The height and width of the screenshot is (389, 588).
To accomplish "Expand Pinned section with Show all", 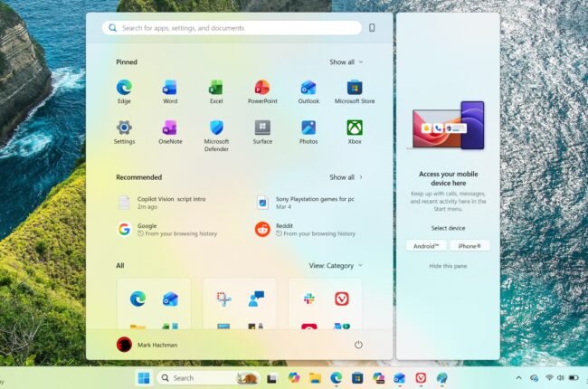I will [x=346, y=62].
